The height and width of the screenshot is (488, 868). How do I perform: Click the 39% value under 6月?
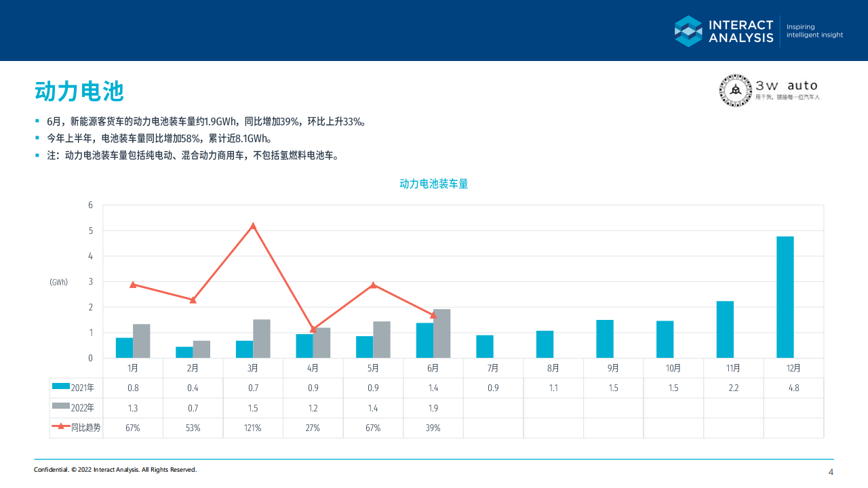click(433, 428)
